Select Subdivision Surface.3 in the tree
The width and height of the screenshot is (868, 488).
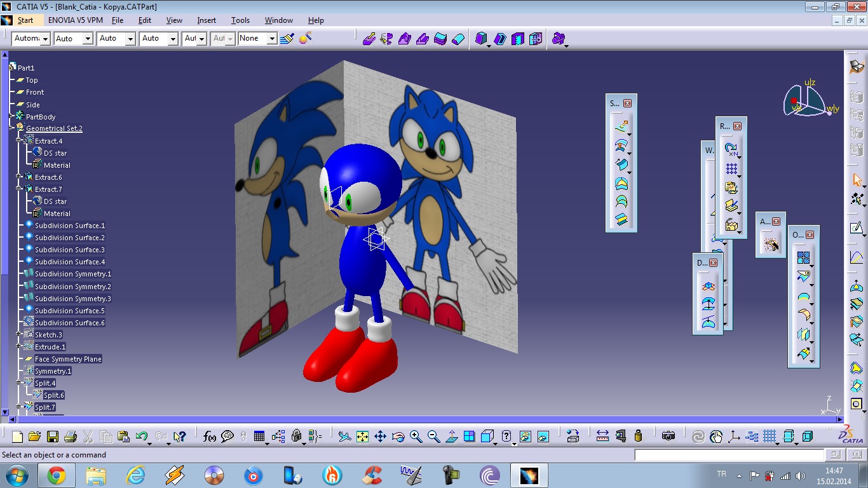tap(69, 250)
